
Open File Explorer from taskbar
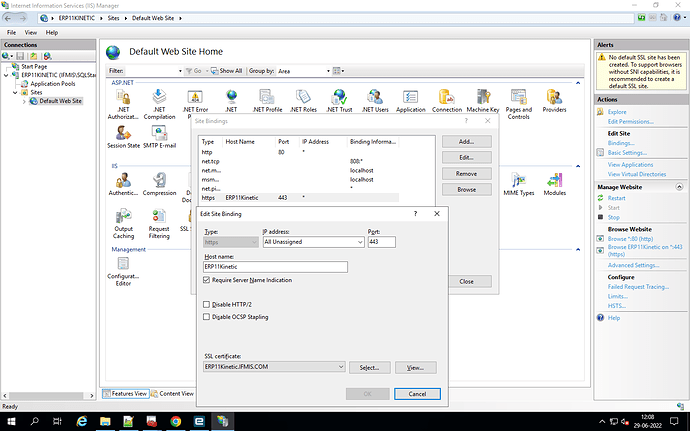tap(105, 421)
